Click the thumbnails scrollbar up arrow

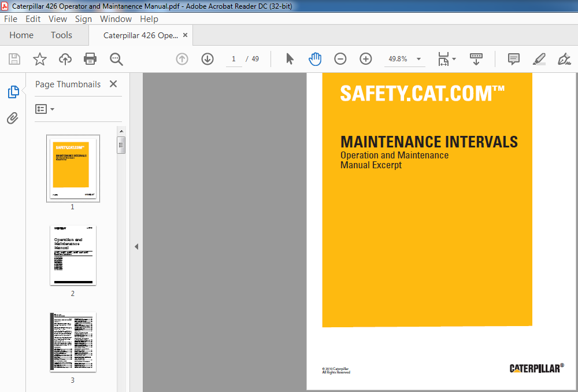pos(121,131)
